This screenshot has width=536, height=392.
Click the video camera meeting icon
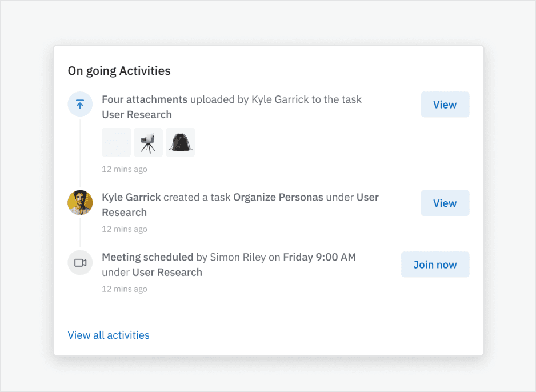[80, 263]
